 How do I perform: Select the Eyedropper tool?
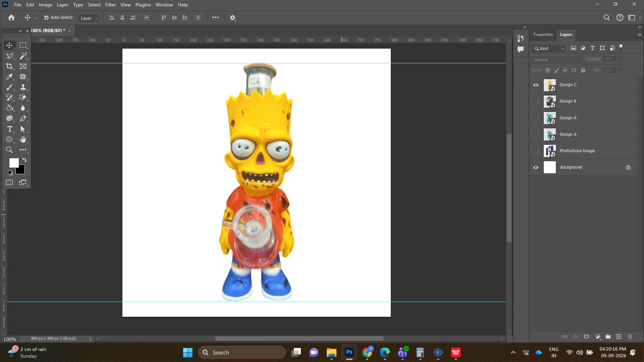click(9, 77)
